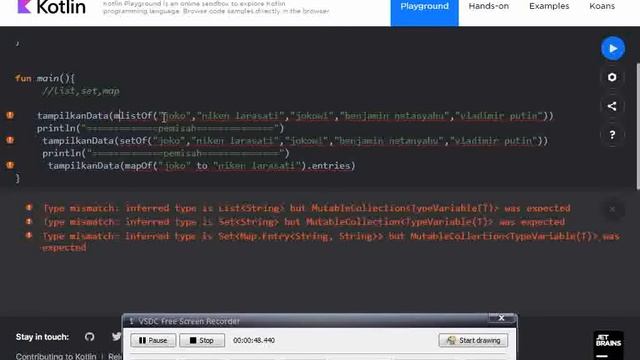Run the code with the blue play button

[x=613, y=49]
